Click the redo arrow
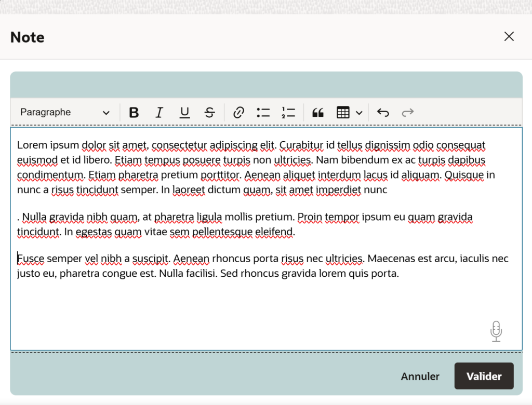532x405 pixels. (408, 113)
